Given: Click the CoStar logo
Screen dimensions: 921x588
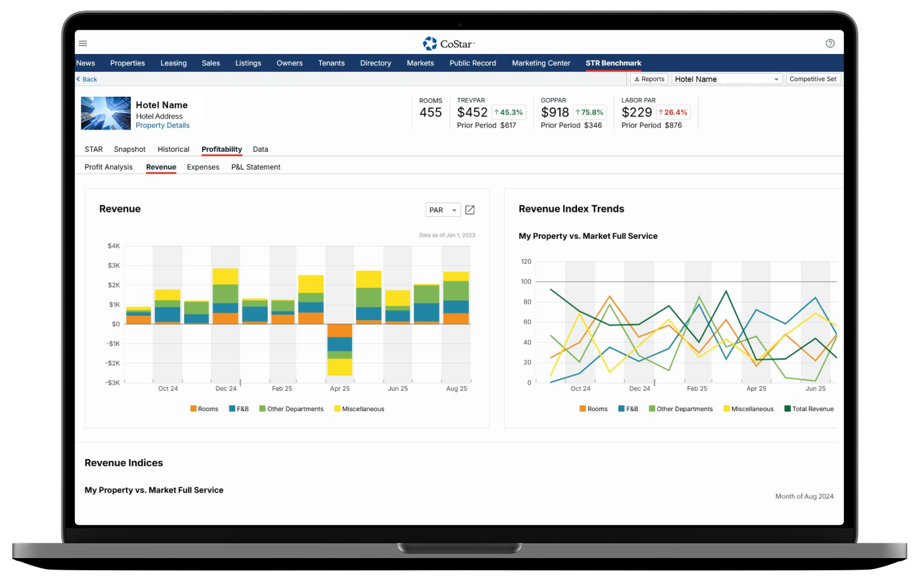Looking at the screenshot, I should coord(449,43).
